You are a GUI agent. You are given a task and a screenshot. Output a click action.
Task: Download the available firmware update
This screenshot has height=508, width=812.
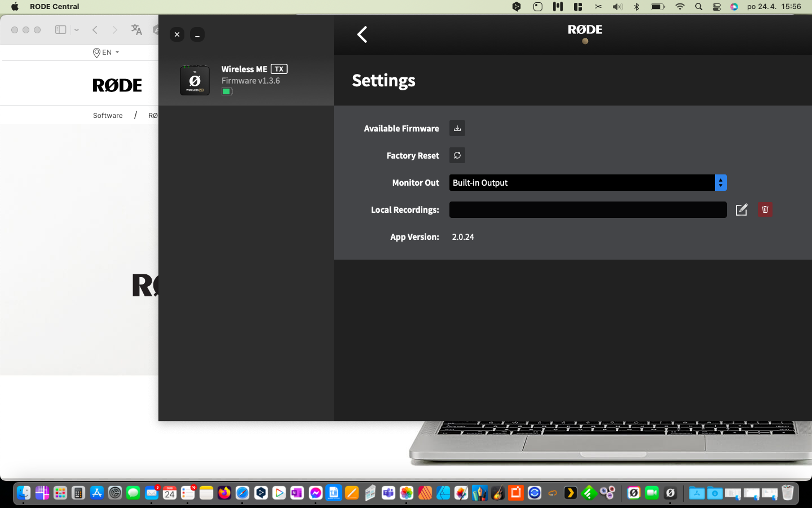click(x=457, y=128)
